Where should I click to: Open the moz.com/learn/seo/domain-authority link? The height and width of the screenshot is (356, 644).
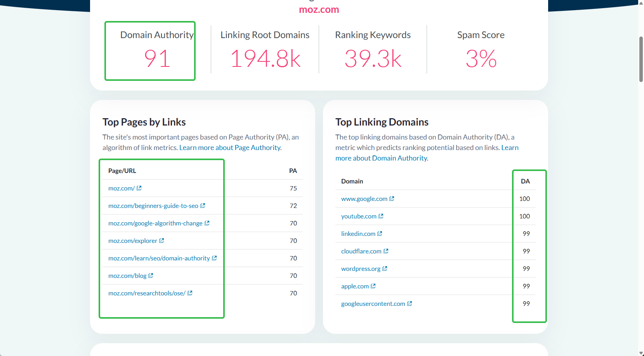tap(159, 258)
